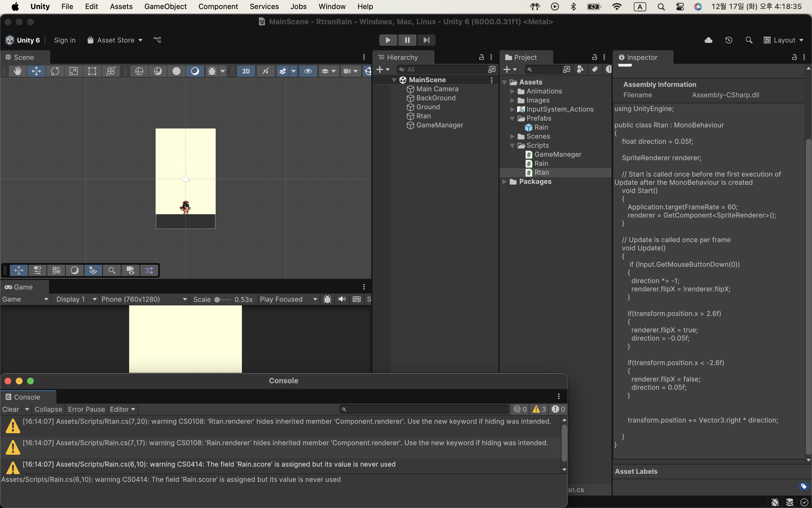Open macOS Spotlight search
Viewport: 812px width, 508px height.
click(661, 7)
